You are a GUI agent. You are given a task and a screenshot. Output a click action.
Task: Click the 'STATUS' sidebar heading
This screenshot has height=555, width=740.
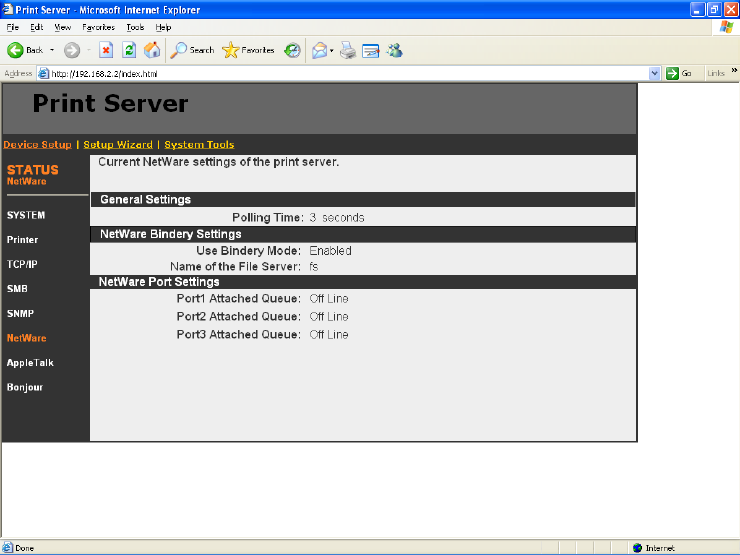(33, 170)
